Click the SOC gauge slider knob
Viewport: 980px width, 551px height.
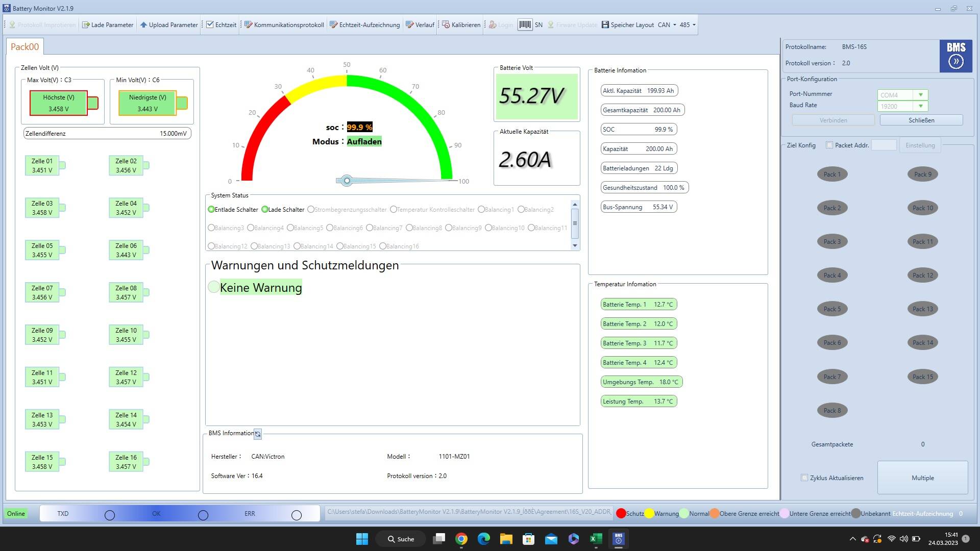(x=347, y=180)
